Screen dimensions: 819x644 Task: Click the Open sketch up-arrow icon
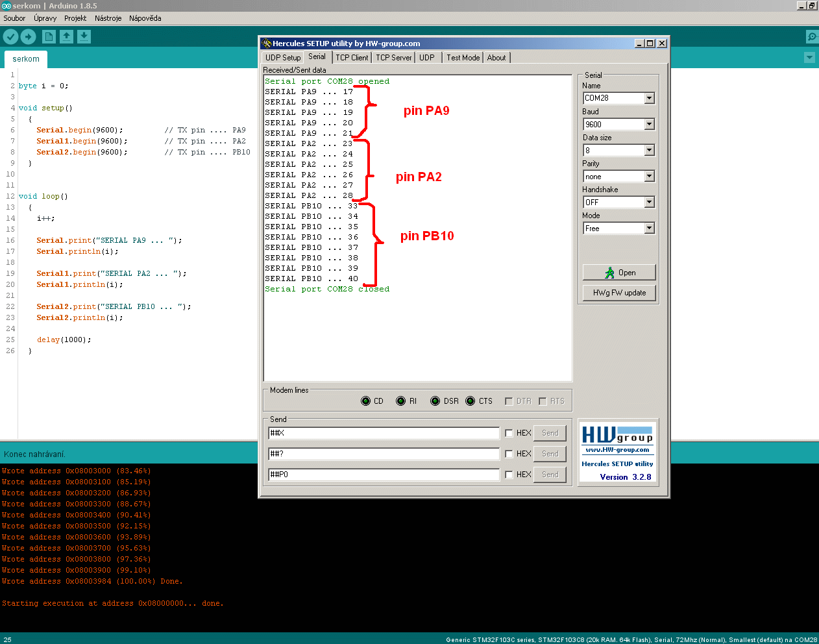[x=67, y=37]
